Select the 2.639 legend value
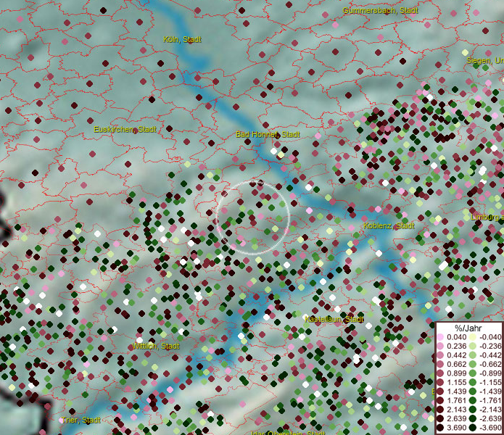This screenshot has height=435, width=504. point(456,418)
